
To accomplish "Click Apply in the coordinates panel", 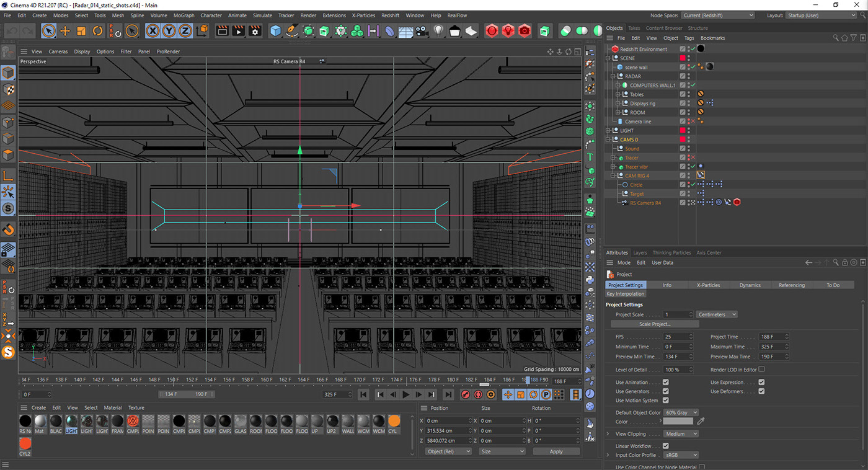I will (x=556, y=451).
